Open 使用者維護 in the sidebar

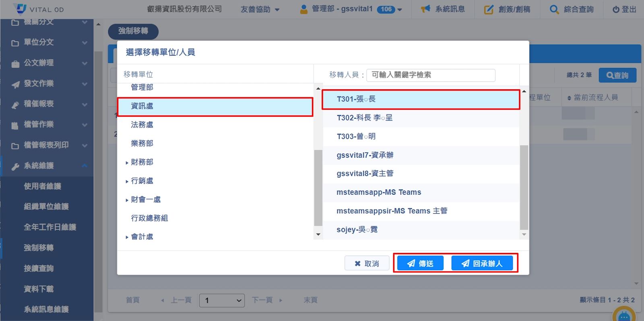tap(42, 186)
